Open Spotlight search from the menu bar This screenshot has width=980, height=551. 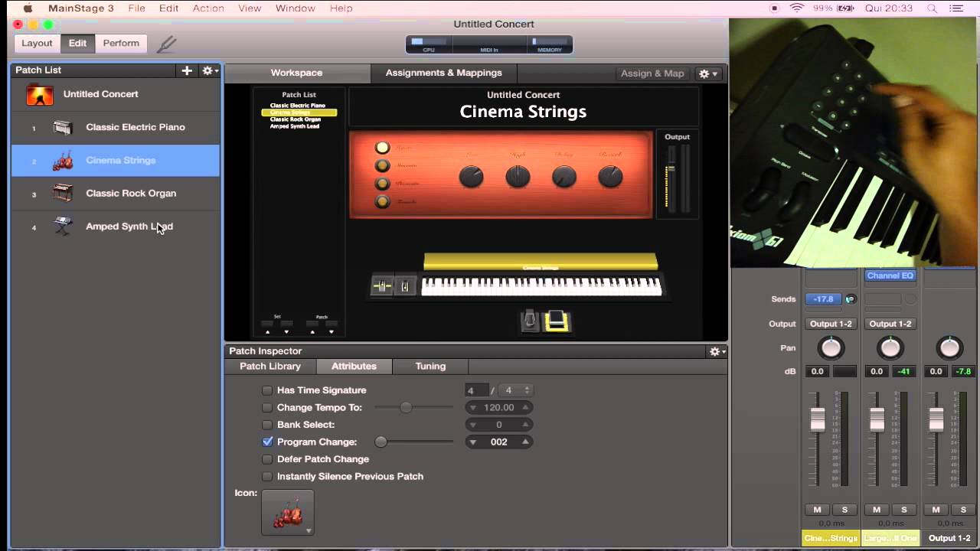[933, 8]
